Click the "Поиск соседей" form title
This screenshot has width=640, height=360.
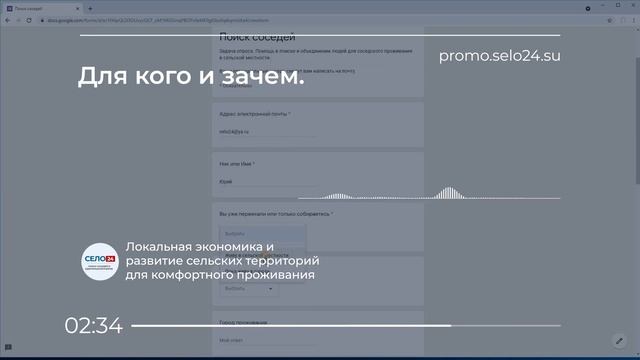[257, 37]
